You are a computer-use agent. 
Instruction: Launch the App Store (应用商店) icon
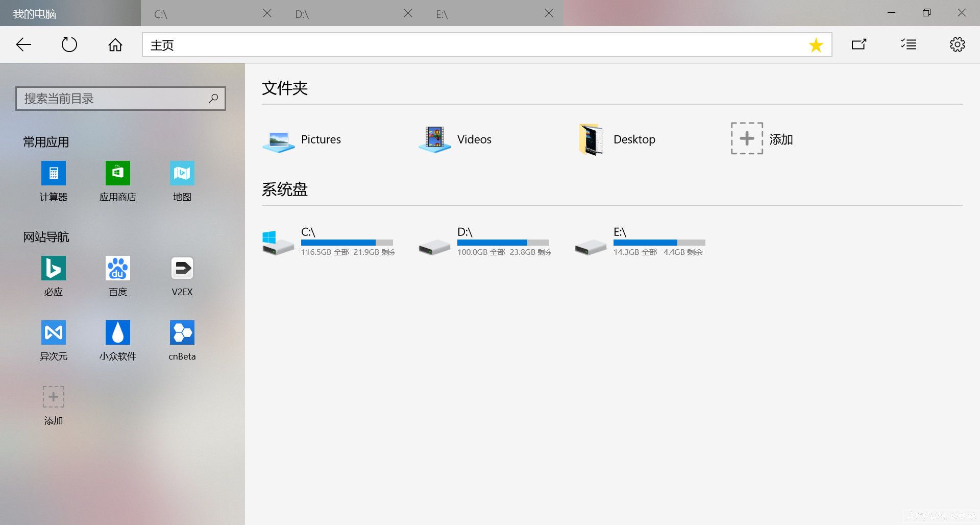click(117, 174)
